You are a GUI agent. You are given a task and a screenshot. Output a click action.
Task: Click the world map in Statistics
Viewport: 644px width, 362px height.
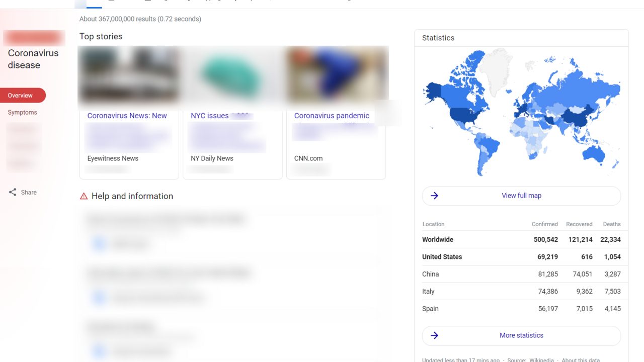pos(521,113)
